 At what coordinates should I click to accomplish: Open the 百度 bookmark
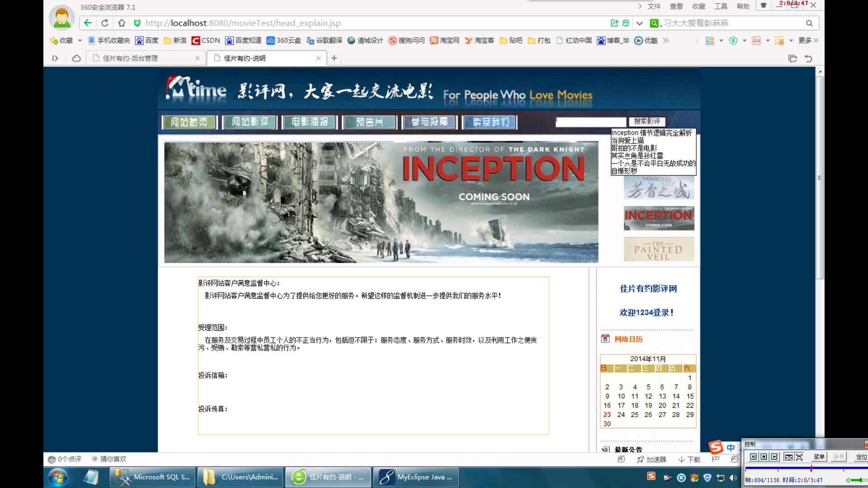(x=147, y=41)
